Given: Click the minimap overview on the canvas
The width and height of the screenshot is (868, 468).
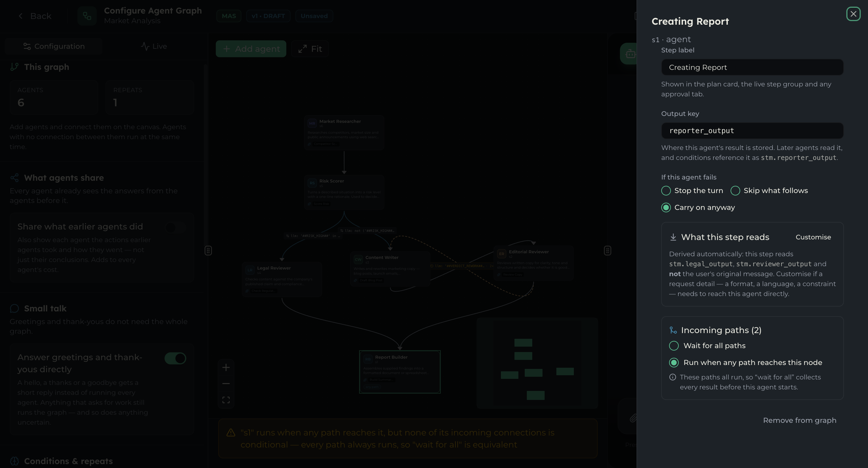Looking at the screenshot, I should pos(537,363).
